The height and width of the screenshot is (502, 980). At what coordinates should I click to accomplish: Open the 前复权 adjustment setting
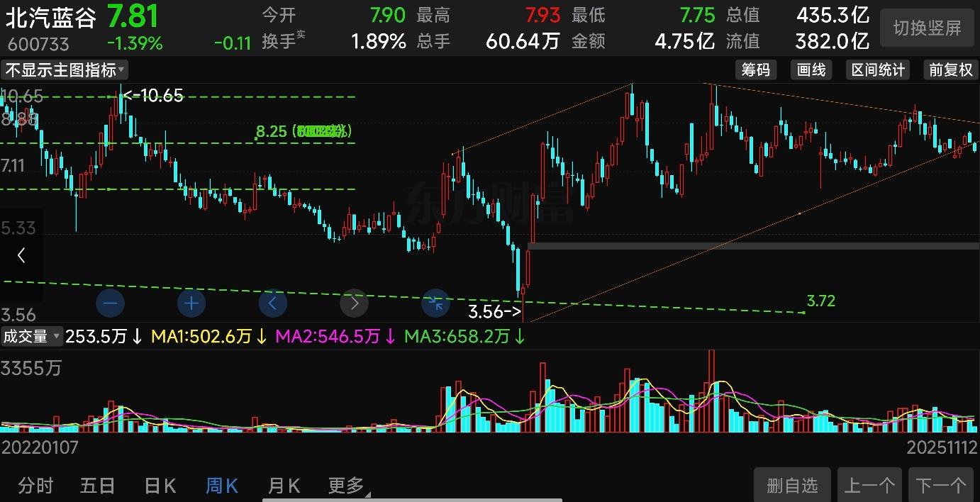(951, 69)
